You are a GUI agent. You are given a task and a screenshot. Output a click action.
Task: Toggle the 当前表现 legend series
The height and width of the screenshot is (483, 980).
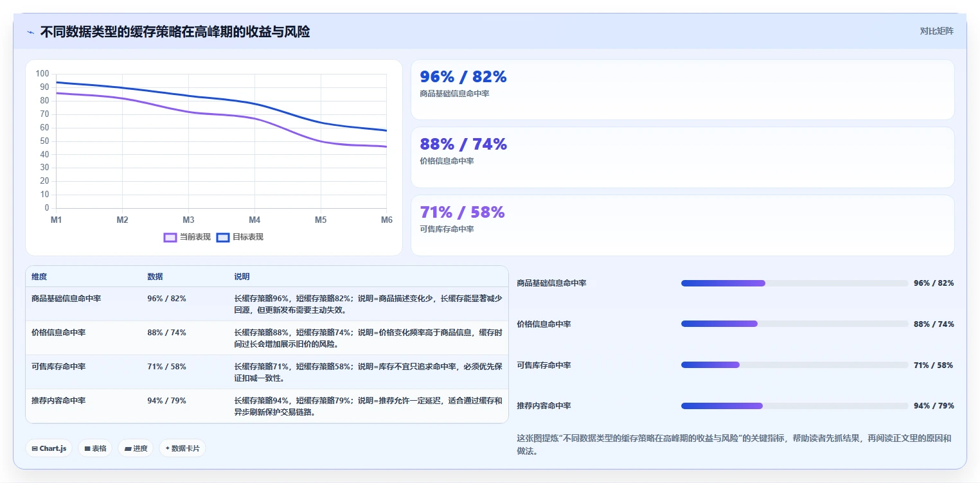coord(187,237)
